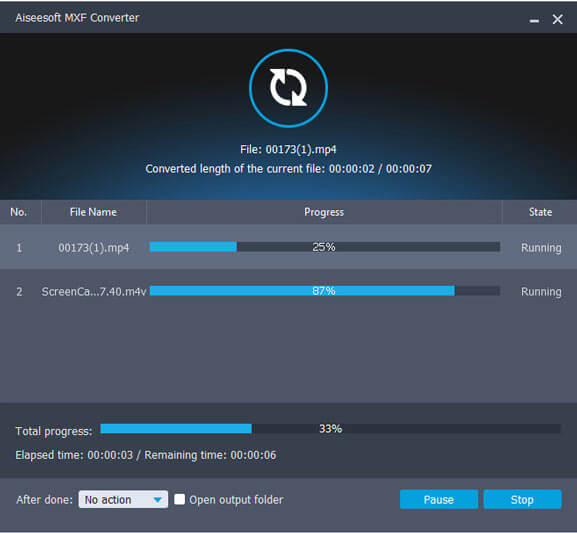Click the Open output folder label

pyautogui.click(x=236, y=500)
